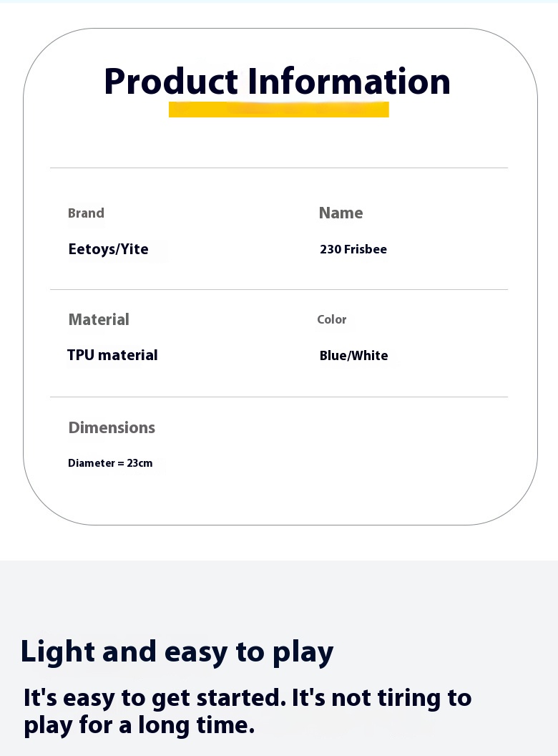Viewport: 558px width, 756px height.
Task: Click the word "Information" in the title
Action: point(349,82)
